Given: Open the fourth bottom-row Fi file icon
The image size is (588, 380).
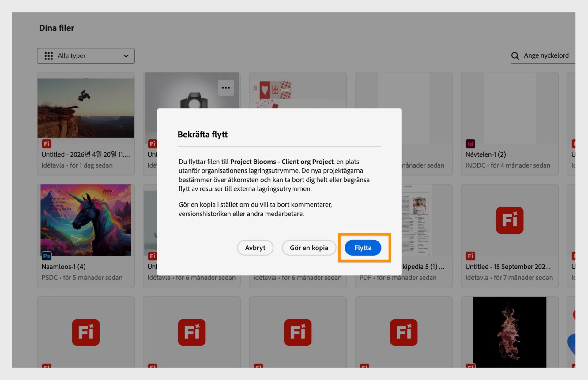Looking at the screenshot, I should (404, 332).
